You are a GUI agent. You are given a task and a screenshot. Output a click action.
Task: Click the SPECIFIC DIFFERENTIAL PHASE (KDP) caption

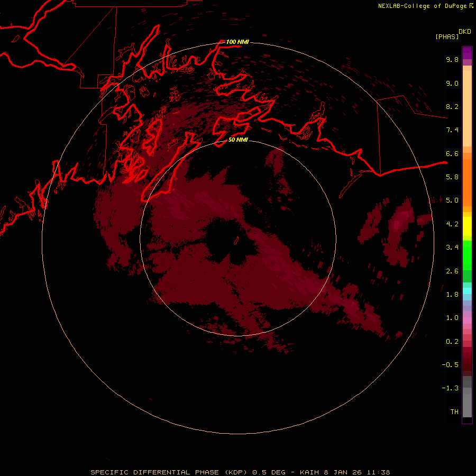point(170,472)
